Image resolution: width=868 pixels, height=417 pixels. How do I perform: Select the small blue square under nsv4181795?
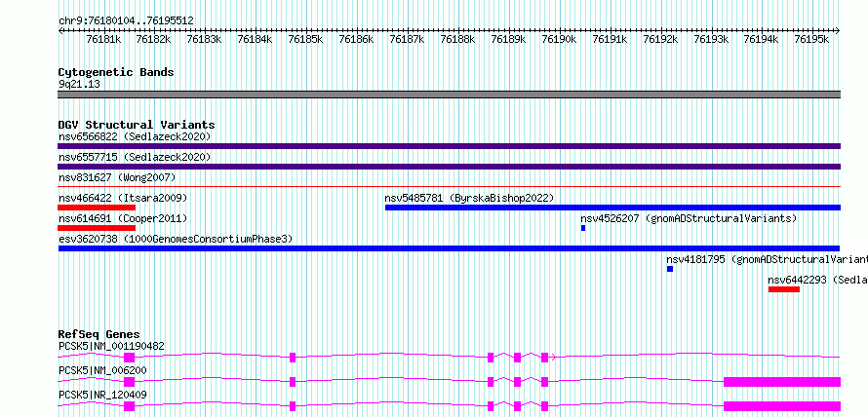[670, 269]
